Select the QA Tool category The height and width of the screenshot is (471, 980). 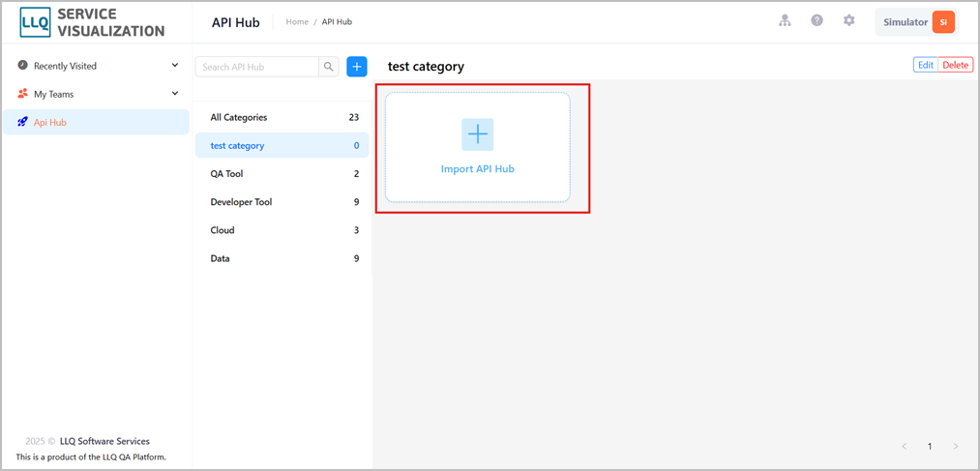click(282, 174)
